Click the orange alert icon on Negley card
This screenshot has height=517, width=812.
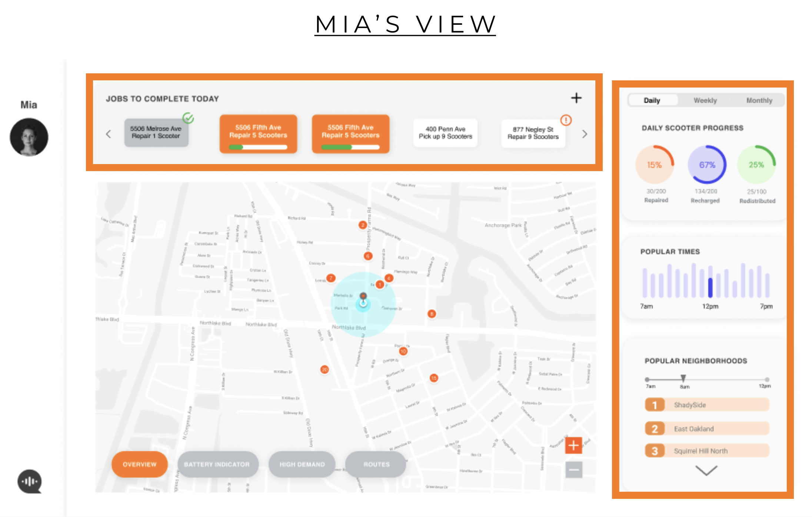(x=566, y=120)
